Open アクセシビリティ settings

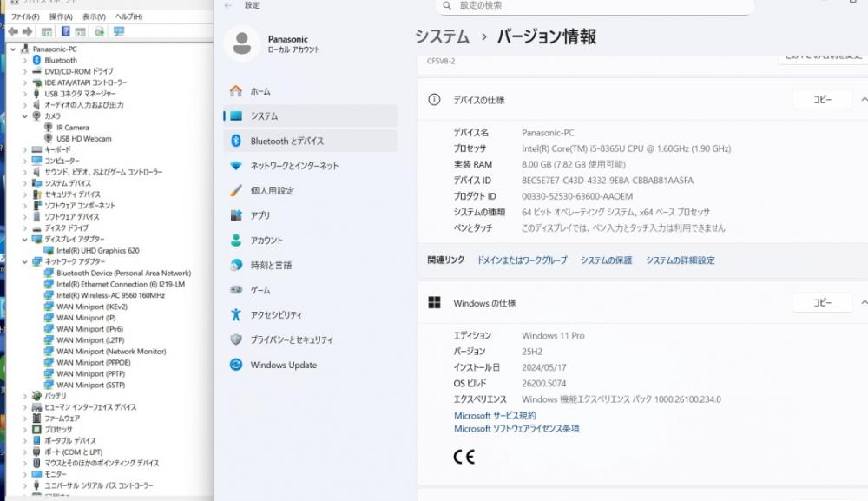[311, 315]
